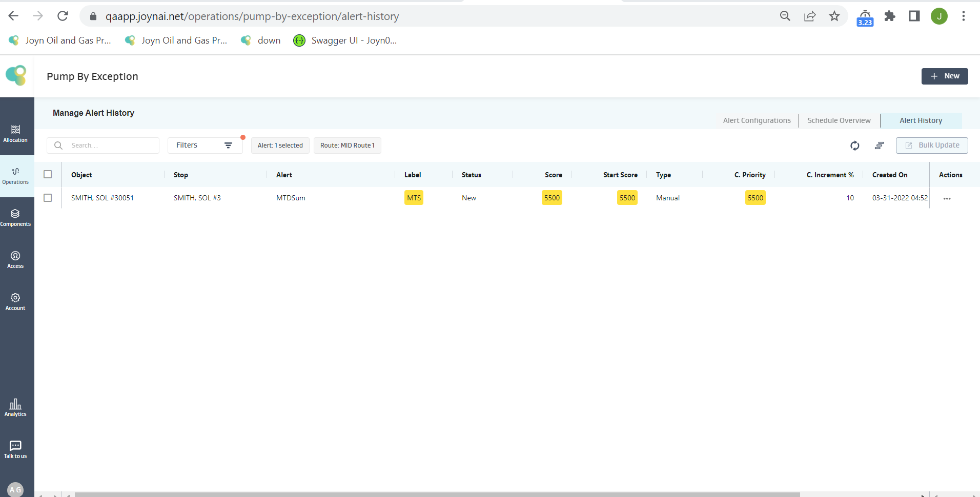This screenshot has height=497, width=980.
Task: Open the Route: MID Route 1 filter
Action: tap(347, 146)
